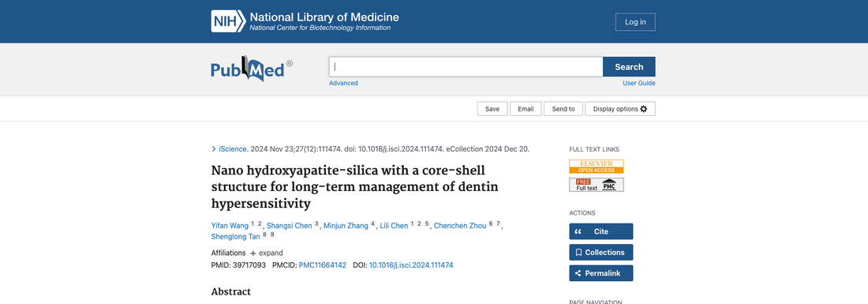Open author Chenchen Zhou's link

(460, 225)
